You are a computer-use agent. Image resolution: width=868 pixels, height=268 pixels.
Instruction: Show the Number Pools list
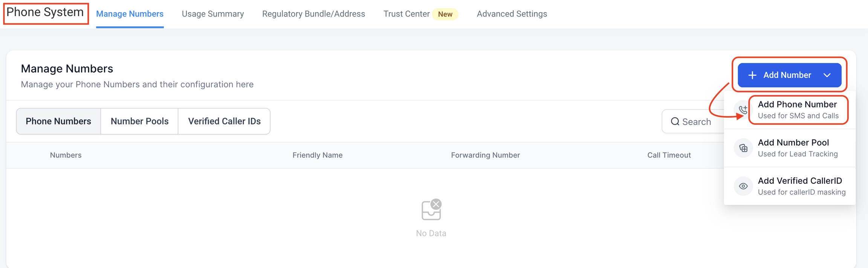tap(139, 121)
